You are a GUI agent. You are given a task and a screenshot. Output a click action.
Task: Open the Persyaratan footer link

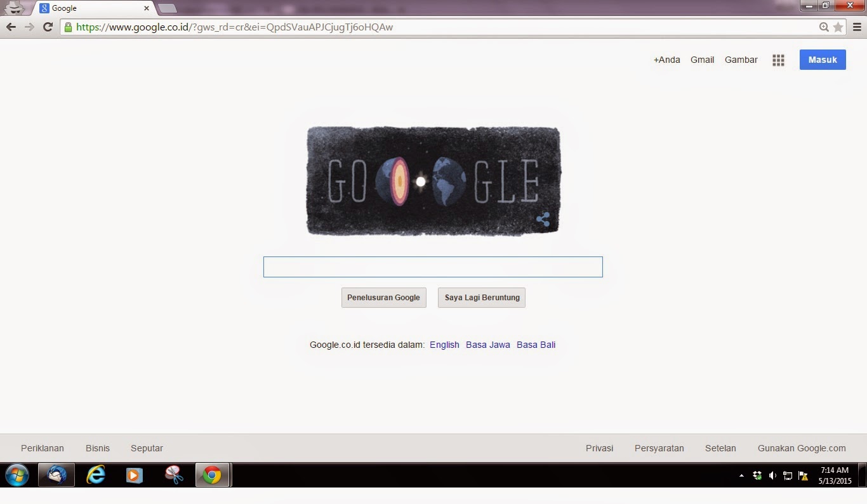click(659, 448)
